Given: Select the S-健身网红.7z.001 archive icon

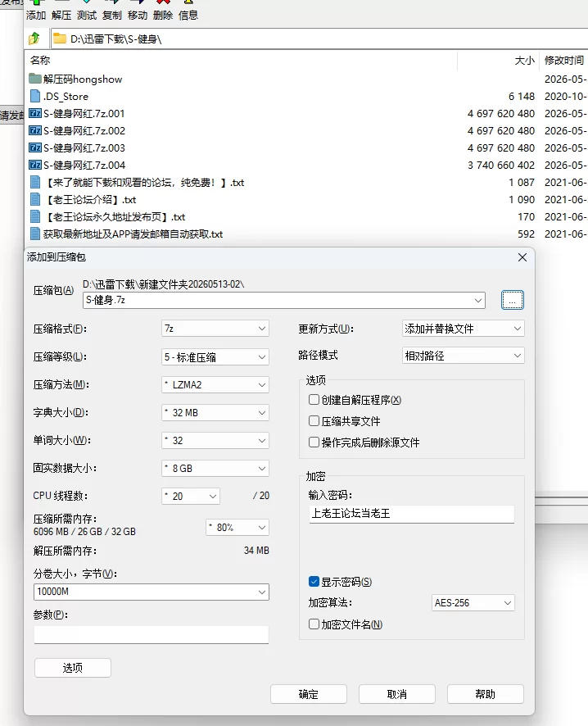Looking at the screenshot, I should click(35, 113).
